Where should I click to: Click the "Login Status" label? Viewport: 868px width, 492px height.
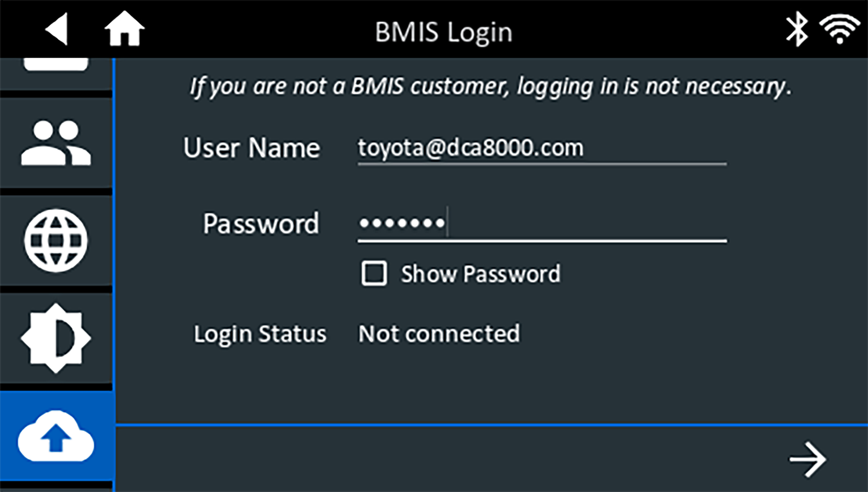point(260,334)
